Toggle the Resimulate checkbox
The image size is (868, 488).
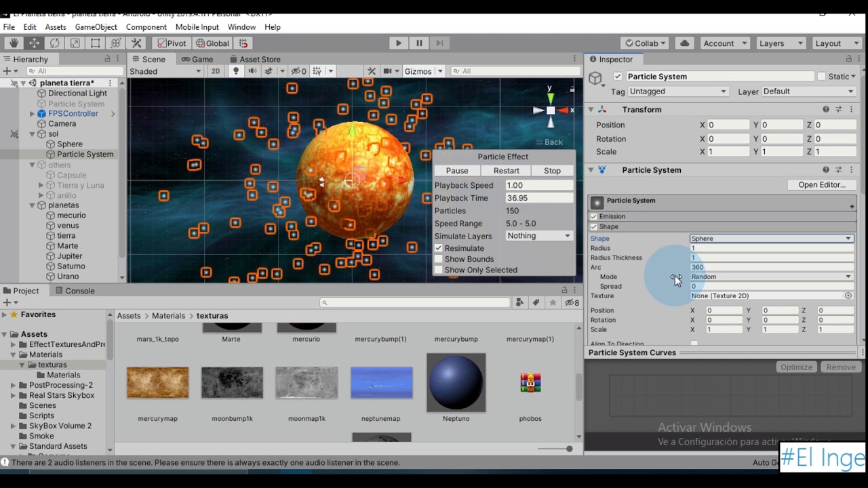439,248
